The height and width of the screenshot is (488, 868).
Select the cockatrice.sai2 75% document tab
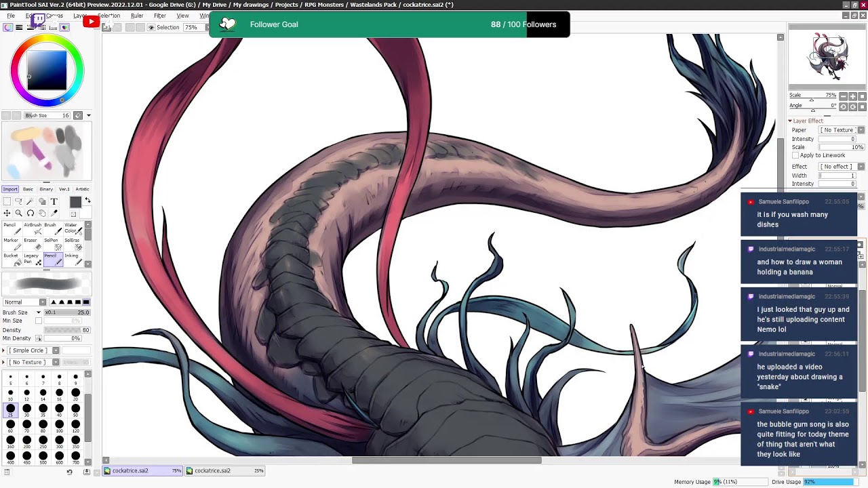(142, 470)
